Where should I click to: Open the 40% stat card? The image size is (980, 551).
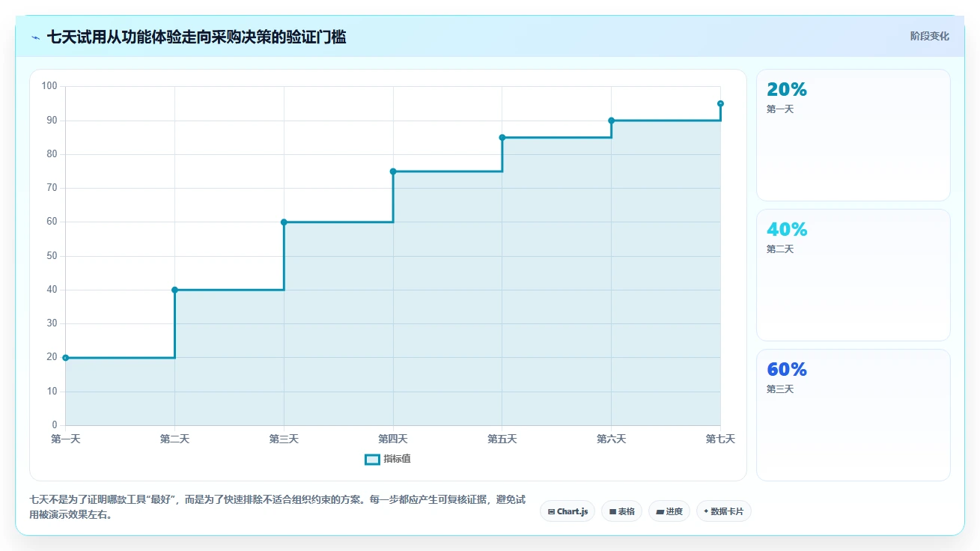pyautogui.click(x=853, y=275)
